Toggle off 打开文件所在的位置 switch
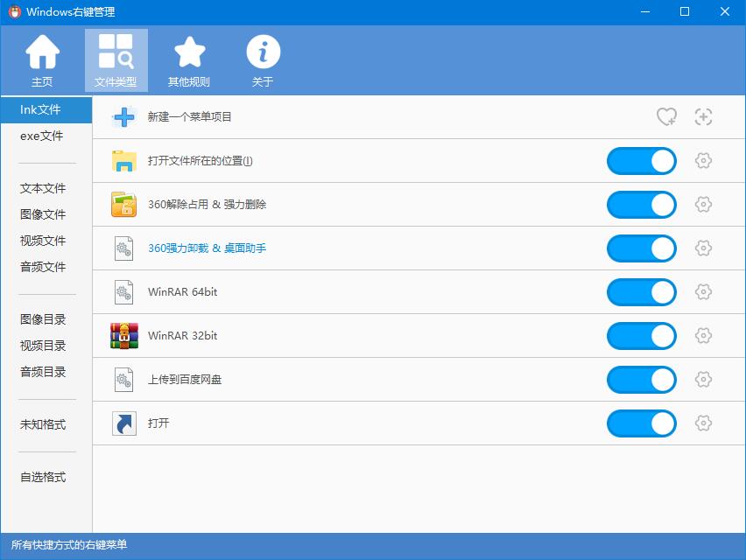746x560 pixels. coord(641,161)
